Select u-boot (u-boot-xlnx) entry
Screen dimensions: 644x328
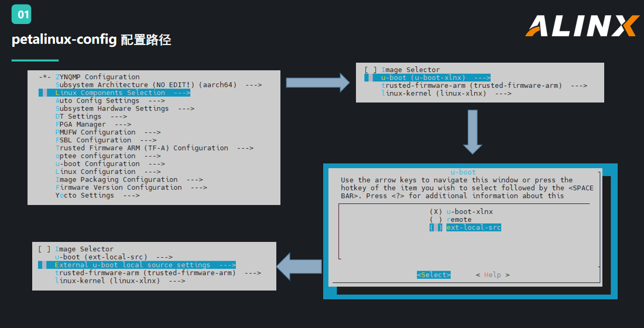click(x=427, y=78)
